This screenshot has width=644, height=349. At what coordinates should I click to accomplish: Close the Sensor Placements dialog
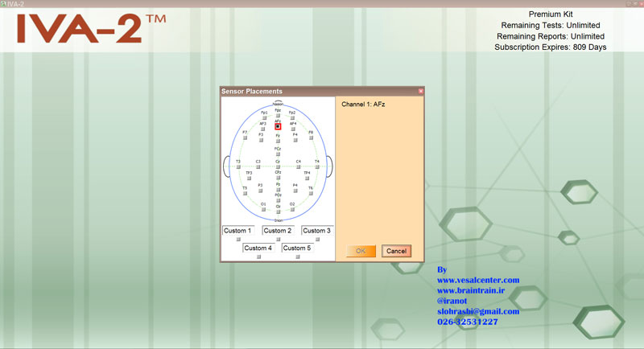click(x=420, y=91)
